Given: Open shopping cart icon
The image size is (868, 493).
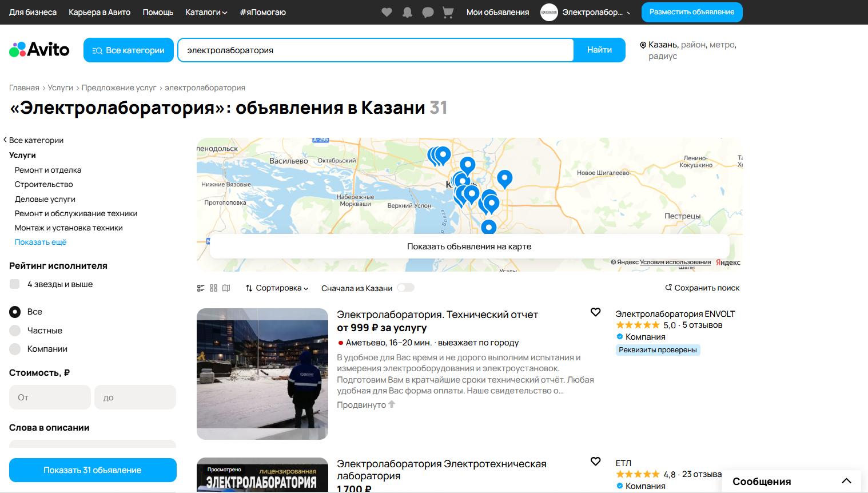Looking at the screenshot, I should 448,12.
